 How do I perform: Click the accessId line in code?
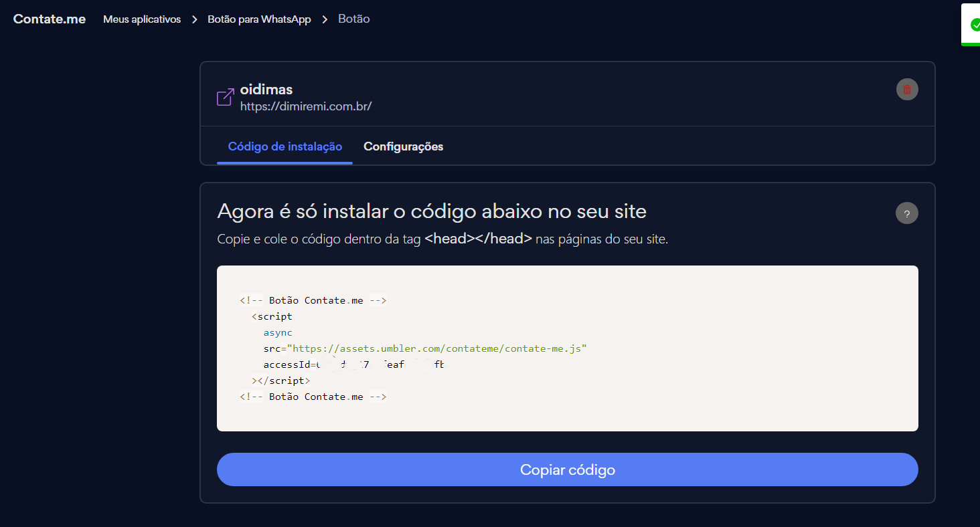[354, 364]
